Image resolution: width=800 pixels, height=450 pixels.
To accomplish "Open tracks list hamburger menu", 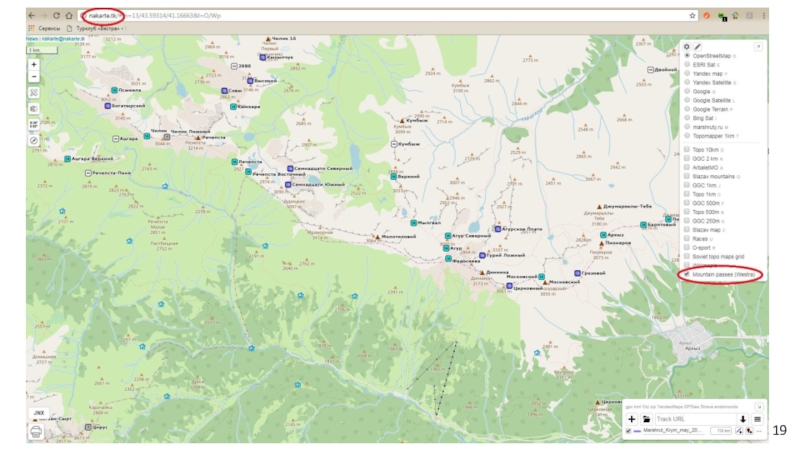I will [x=758, y=419].
